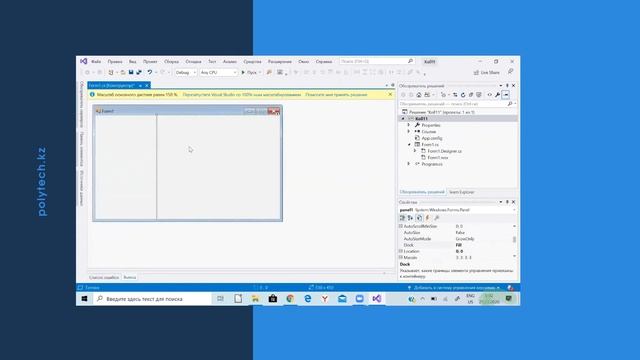Expand the Program.cs node
The image size is (640, 360).
point(409,164)
